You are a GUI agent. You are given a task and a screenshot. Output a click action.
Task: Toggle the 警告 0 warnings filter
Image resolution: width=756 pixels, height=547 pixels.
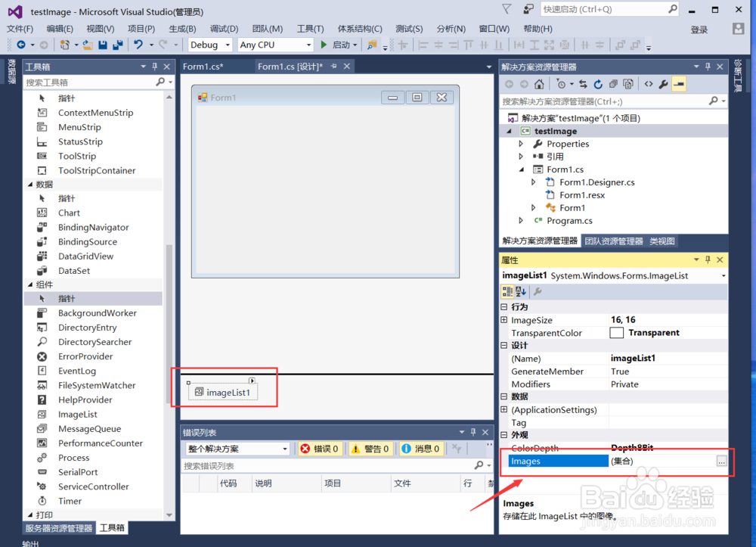tap(370, 449)
